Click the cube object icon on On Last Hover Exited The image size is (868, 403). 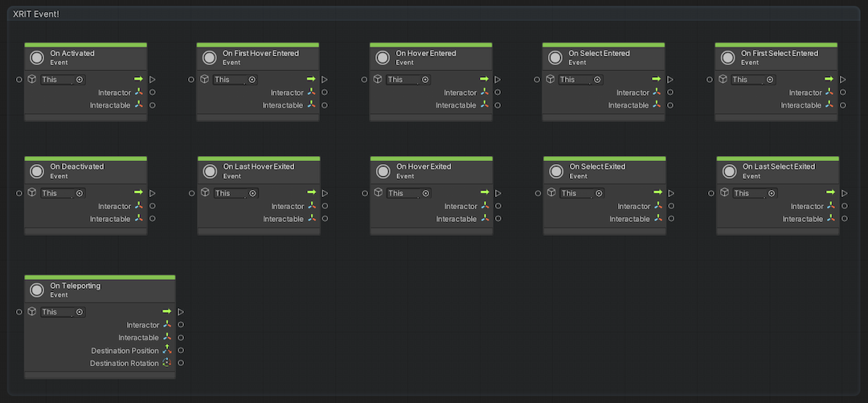tap(205, 193)
